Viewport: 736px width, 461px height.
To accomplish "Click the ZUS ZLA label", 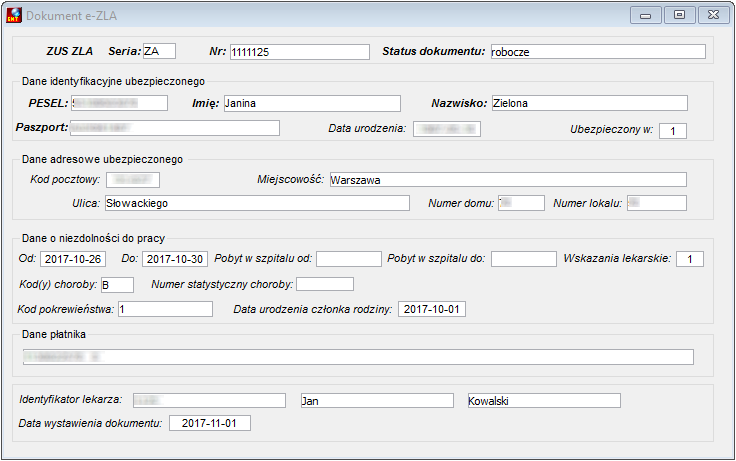I will pyautogui.click(x=69, y=51).
